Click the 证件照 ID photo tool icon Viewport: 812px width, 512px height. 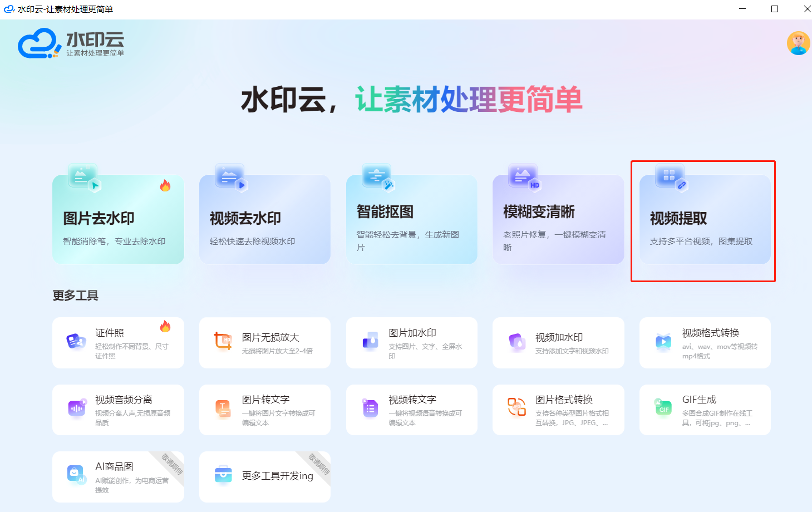[x=76, y=341]
